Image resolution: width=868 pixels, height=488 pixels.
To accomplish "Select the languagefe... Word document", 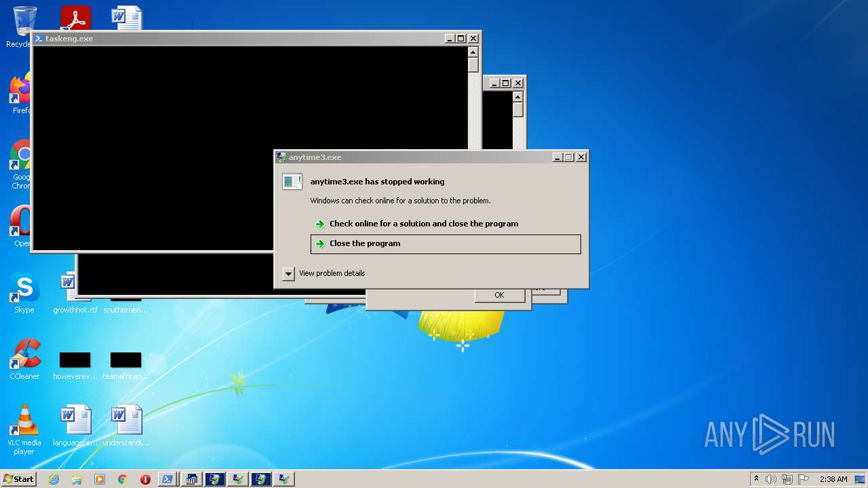I will pyautogui.click(x=75, y=426).
